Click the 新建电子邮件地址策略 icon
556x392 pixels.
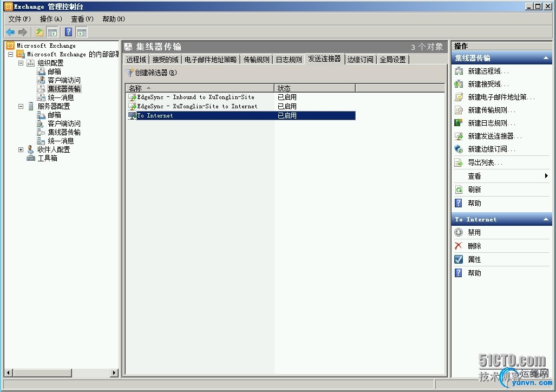(x=459, y=97)
